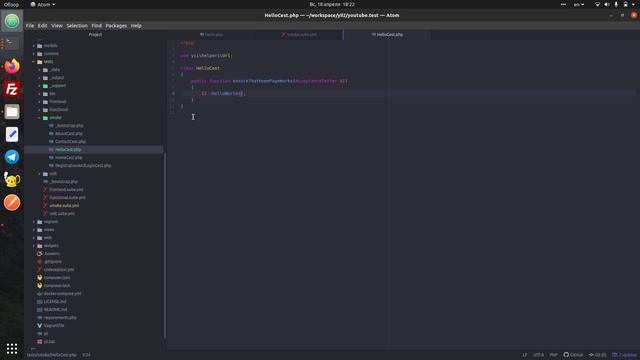Open the text editor pencil dock icon
640x360 pixels.
coord(12,134)
